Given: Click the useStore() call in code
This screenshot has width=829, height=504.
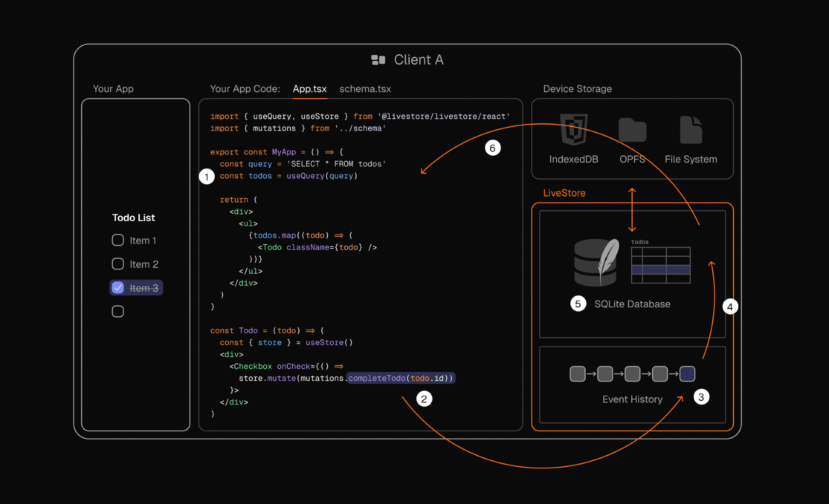Looking at the screenshot, I should click(x=329, y=342).
